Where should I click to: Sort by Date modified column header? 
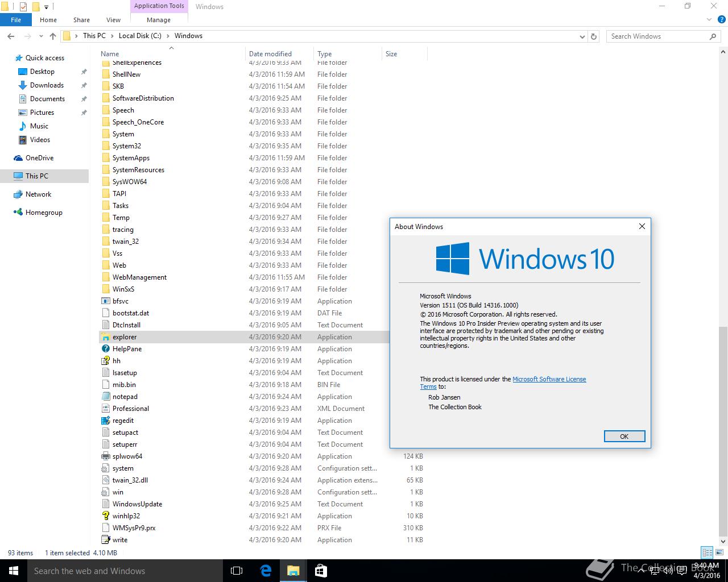point(279,54)
